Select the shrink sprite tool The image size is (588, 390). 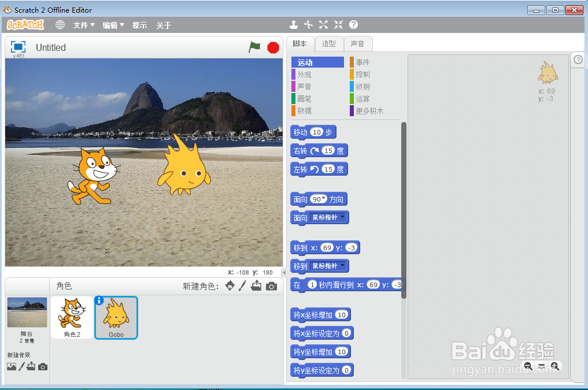pyautogui.click(x=338, y=25)
